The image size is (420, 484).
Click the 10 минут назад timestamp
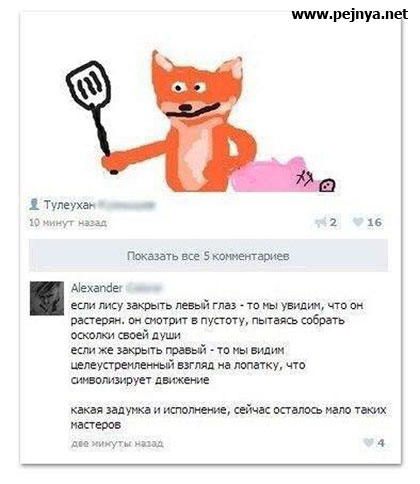point(68,222)
